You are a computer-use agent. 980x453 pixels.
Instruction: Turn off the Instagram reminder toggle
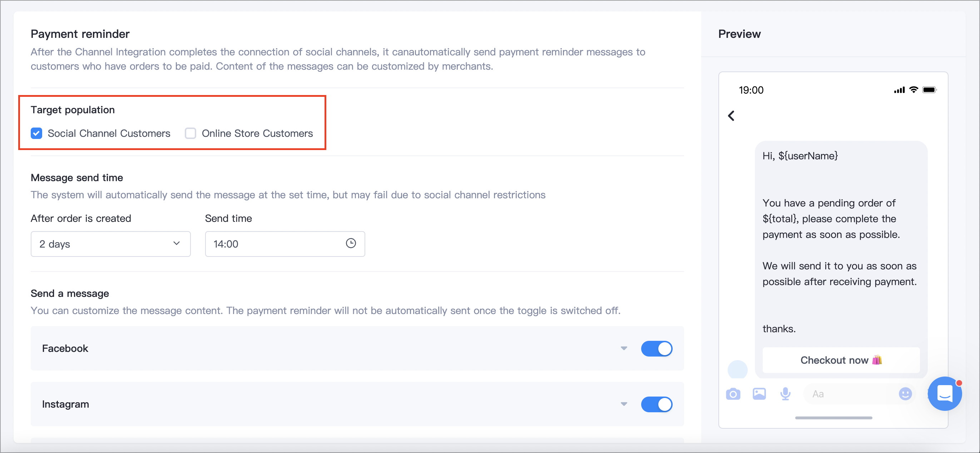656,404
